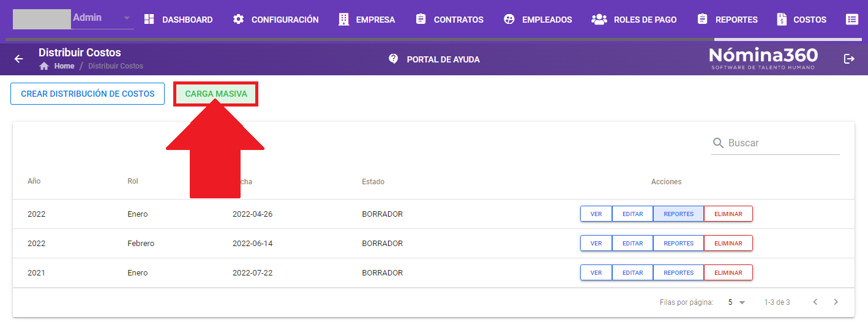The image size is (868, 322).
Task: Click date cell 2022-06-14
Action: pyautogui.click(x=252, y=244)
